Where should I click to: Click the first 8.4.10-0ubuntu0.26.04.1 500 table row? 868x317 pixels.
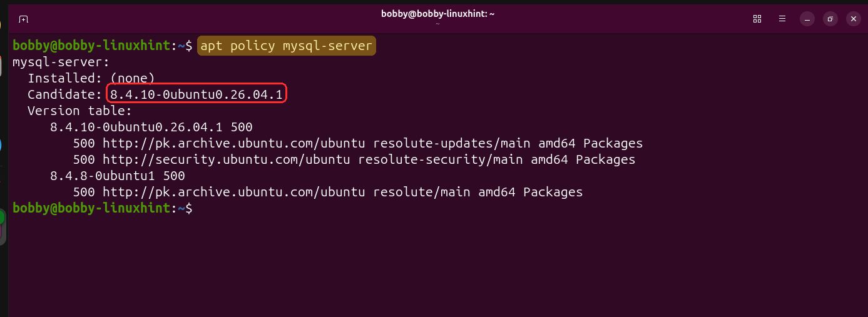(x=151, y=127)
